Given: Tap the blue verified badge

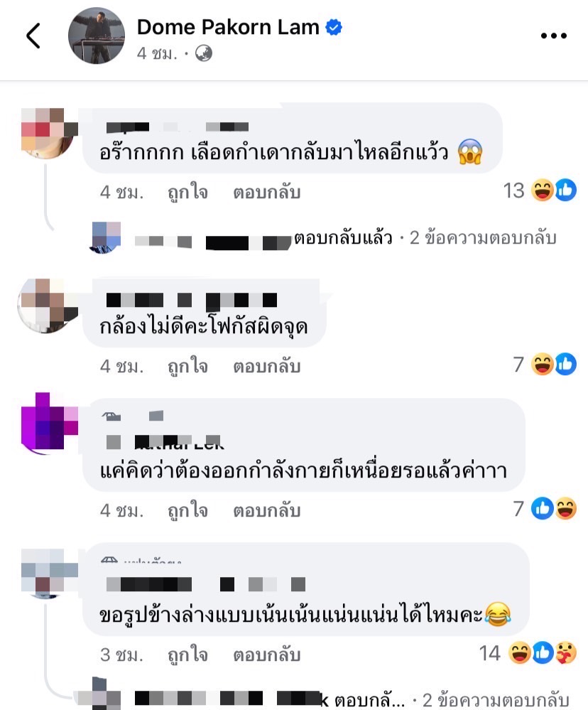Looking at the screenshot, I should click(x=334, y=27).
